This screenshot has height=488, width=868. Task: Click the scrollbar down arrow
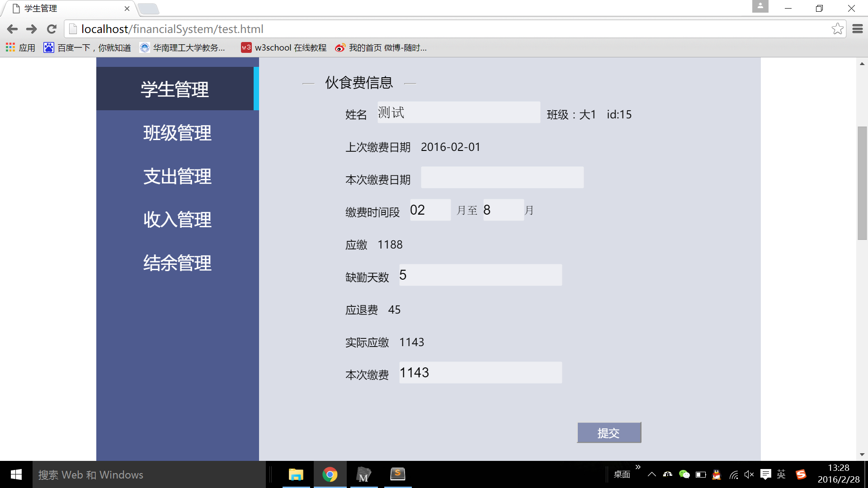click(862, 455)
